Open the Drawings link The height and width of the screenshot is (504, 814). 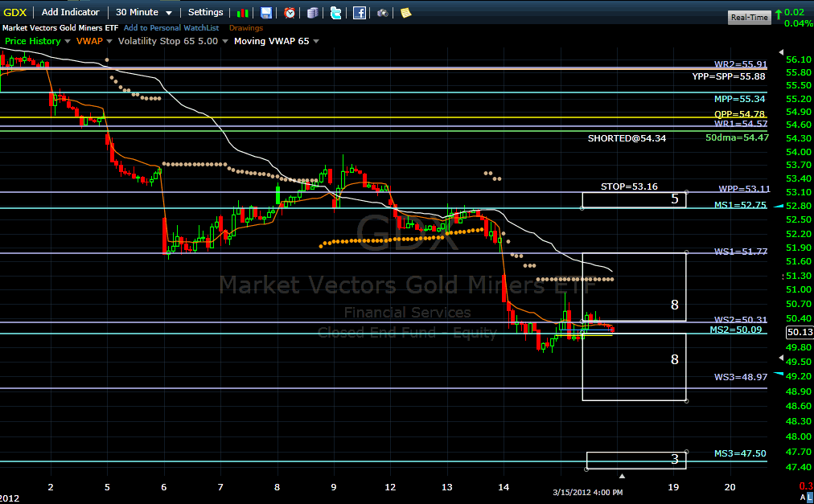246,28
